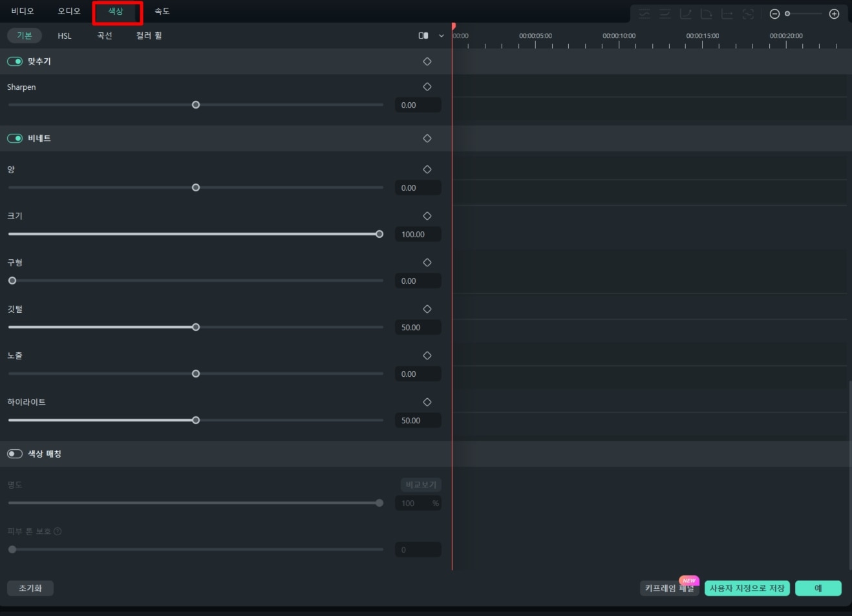Click the fit curve to view icon
This screenshot has height=616, width=852.
(748, 14)
